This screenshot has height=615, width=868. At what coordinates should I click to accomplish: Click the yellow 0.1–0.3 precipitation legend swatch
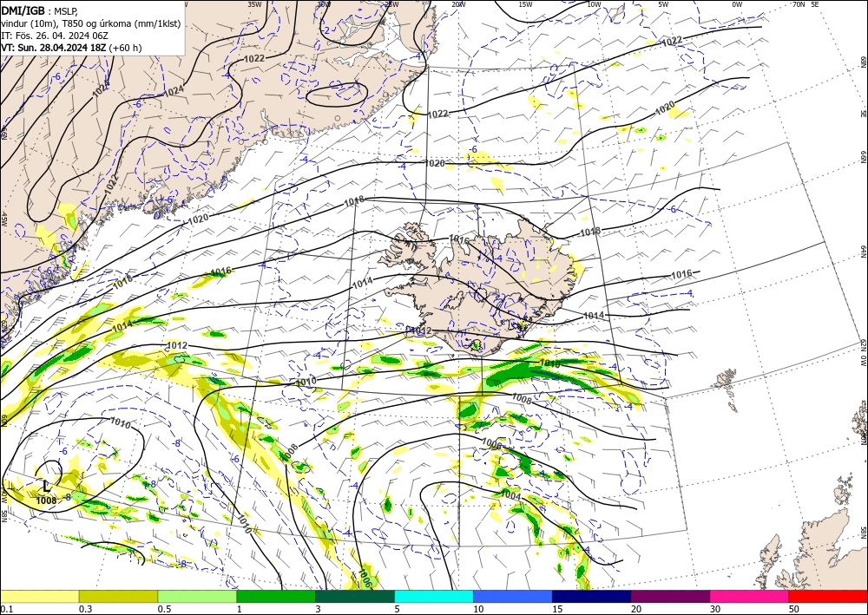pos(39,596)
